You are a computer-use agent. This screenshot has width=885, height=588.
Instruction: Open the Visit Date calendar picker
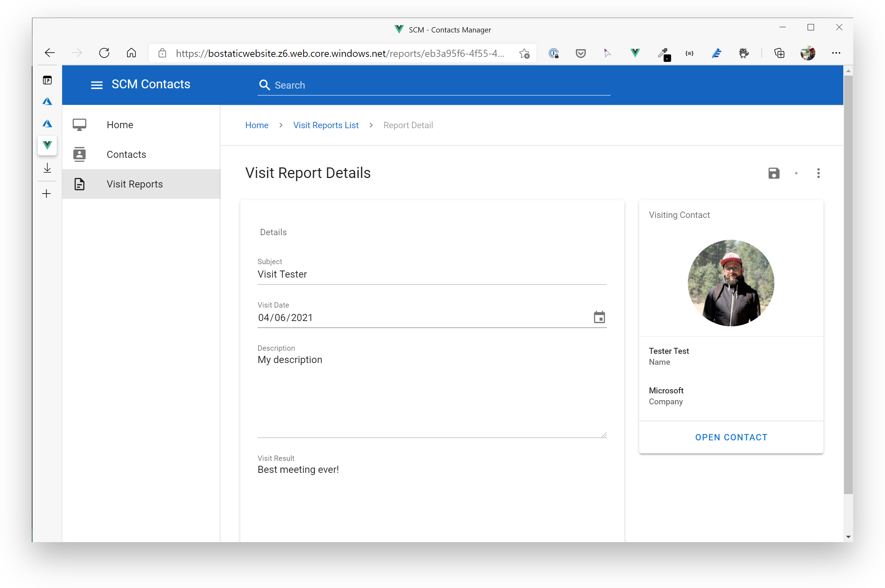[x=599, y=317]
